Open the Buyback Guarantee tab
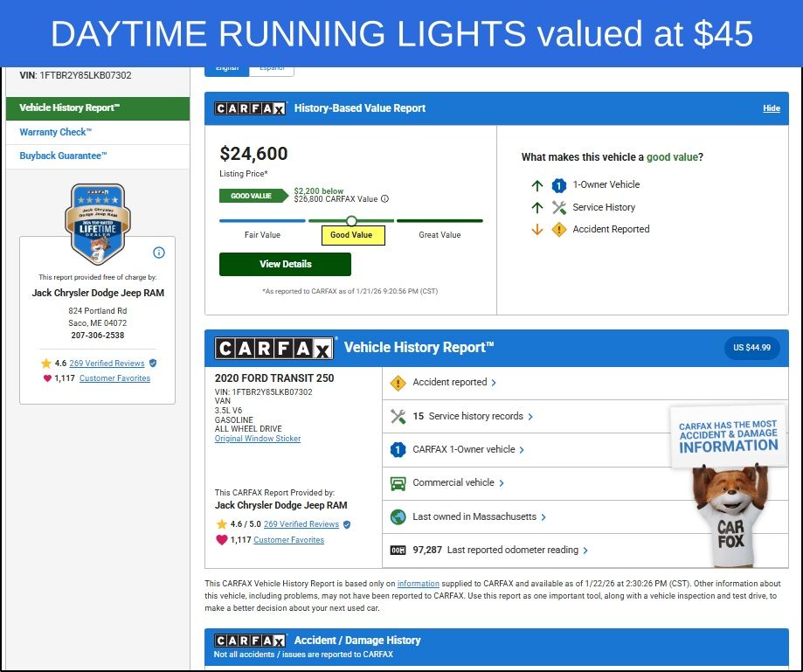The image size is (803, 672). pos(63,156)
